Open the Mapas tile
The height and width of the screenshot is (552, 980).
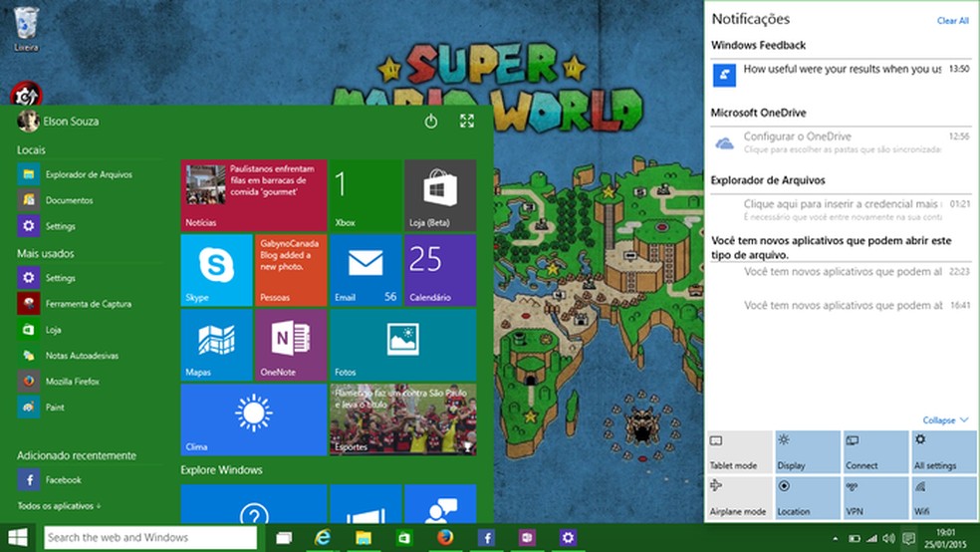pos(216,345)
